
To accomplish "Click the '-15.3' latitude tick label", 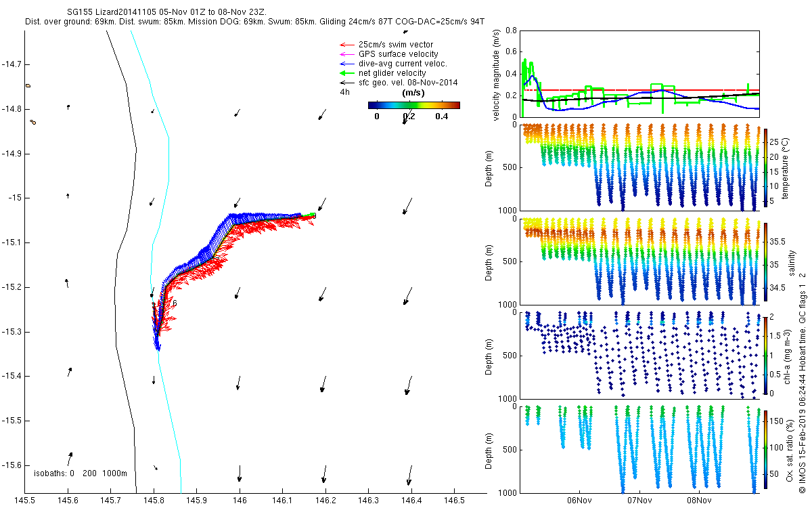I will tap(10, 331).
